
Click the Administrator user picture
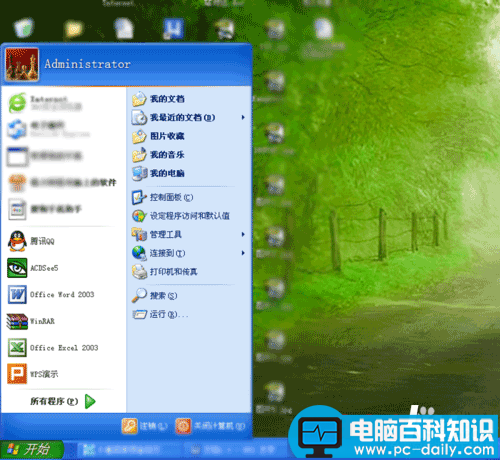pyautogui.click(x=22, y=64)
